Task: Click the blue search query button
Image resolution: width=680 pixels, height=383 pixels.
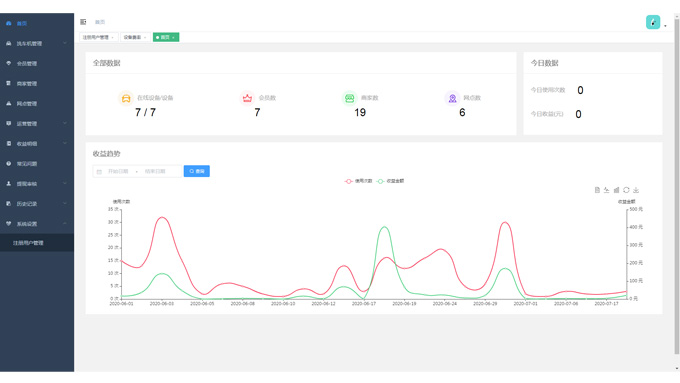Action: 196,171
